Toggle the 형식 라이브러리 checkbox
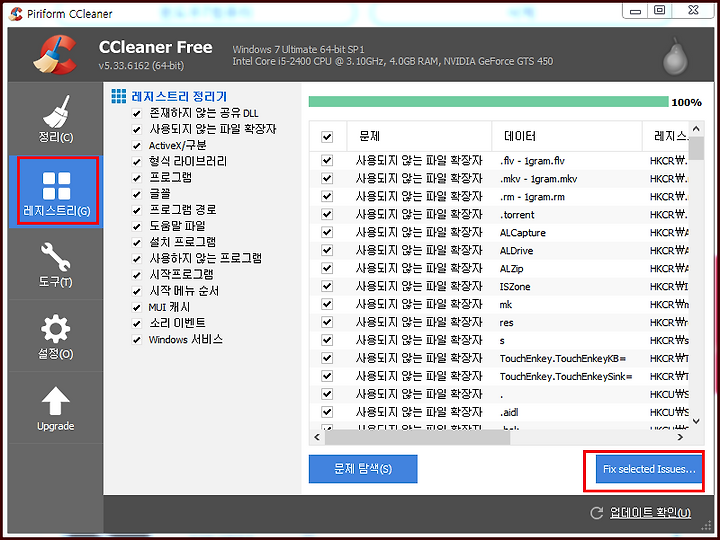This screenshot has width=720, height=540. click(136, 162)
